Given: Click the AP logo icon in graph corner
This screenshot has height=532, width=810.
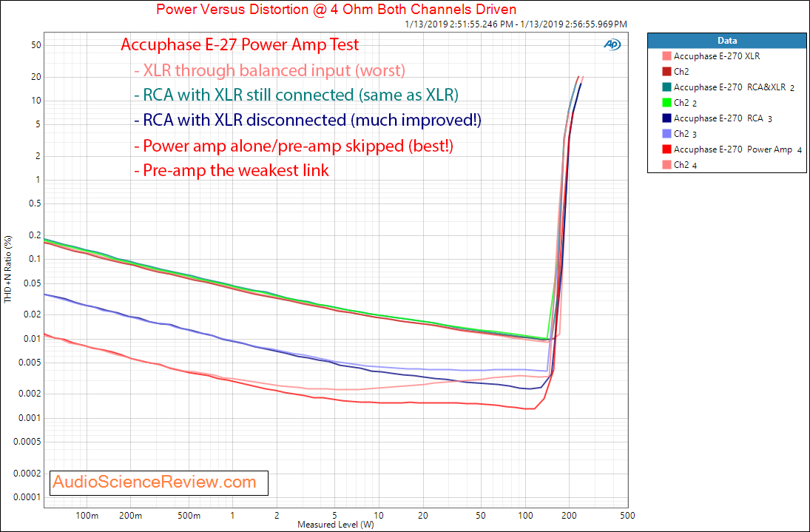Looking at the screenshot, I should pyautogui.click(x=612, y=45).
